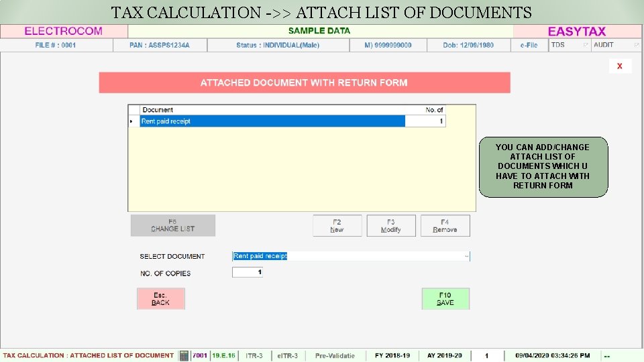Click the mobile number M) 9999999000
This screenshot has height=362, width=644.
point(388,45)
